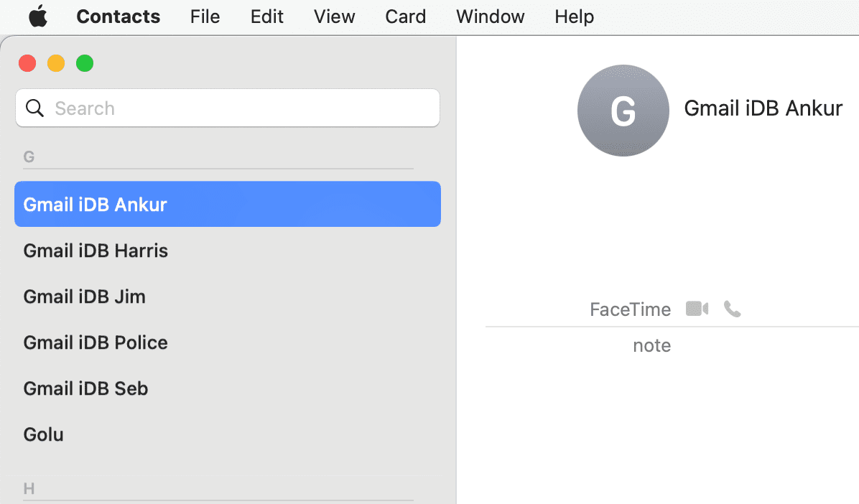Select the Gmail iDB Harris contact

point(228,251)
